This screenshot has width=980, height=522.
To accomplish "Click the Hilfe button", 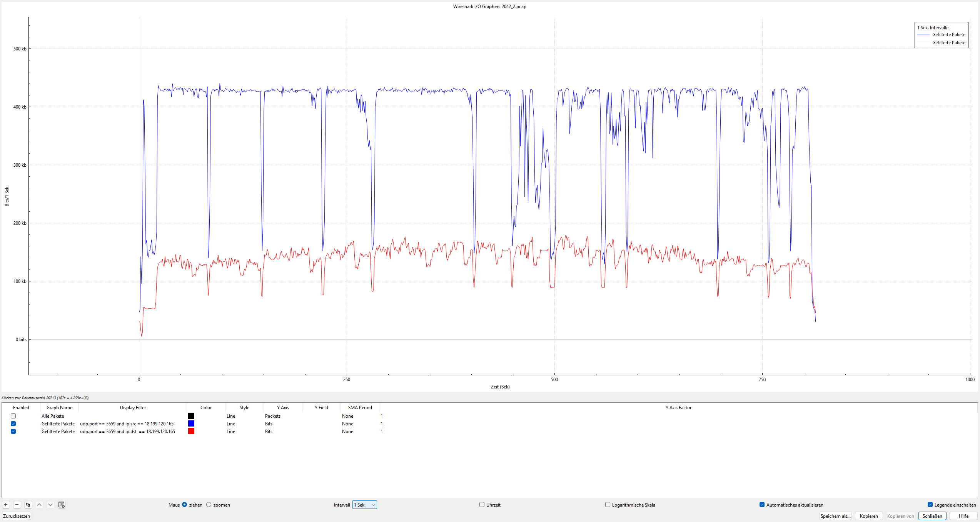I will tap(963, 516).
